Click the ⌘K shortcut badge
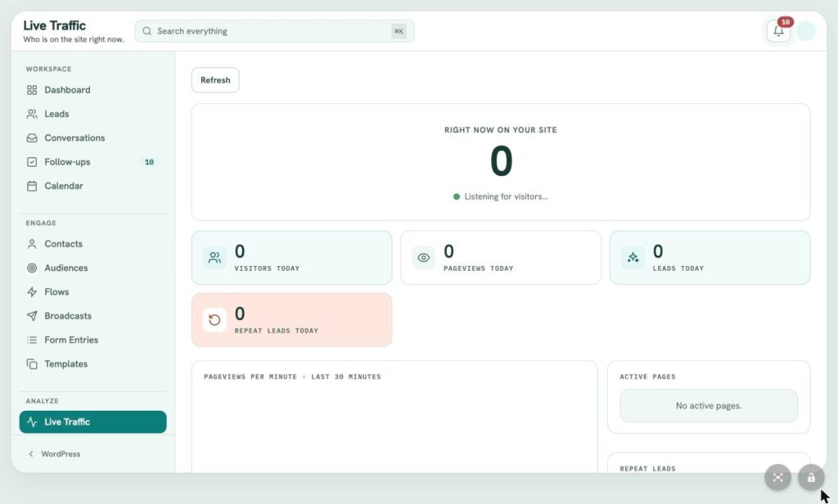 (x=399, y=31)
